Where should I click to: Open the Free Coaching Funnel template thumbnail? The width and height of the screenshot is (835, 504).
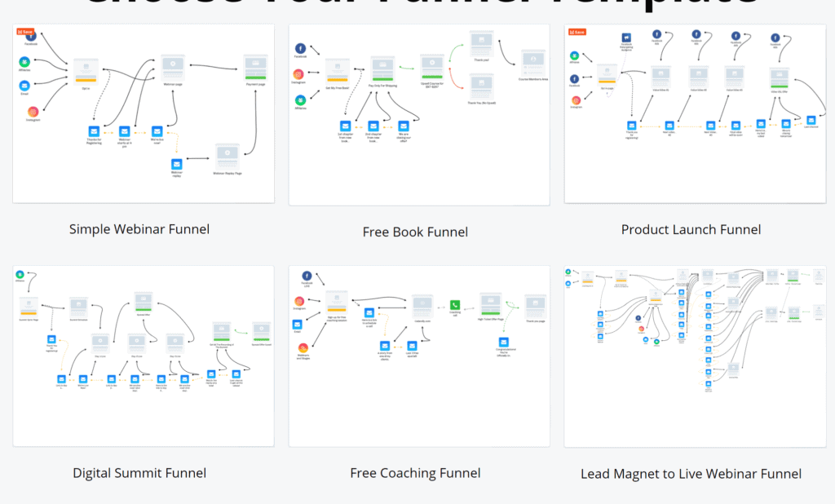coord(419,356)
